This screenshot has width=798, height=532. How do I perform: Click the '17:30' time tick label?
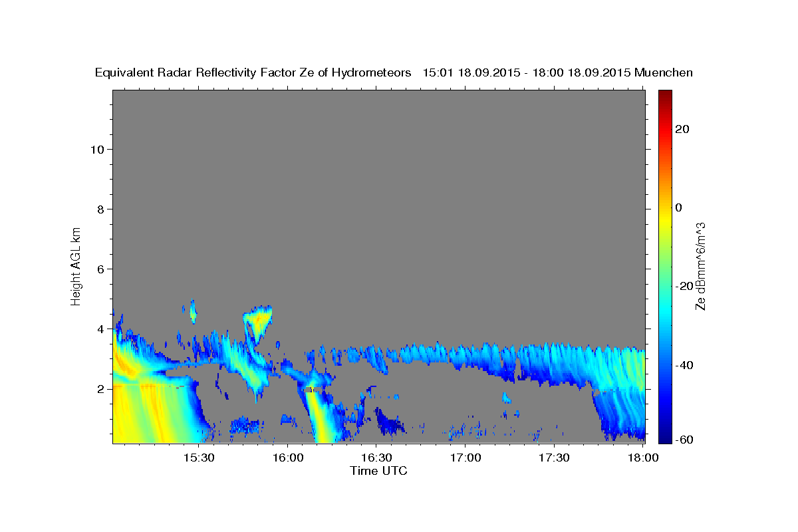click(554, 458)
